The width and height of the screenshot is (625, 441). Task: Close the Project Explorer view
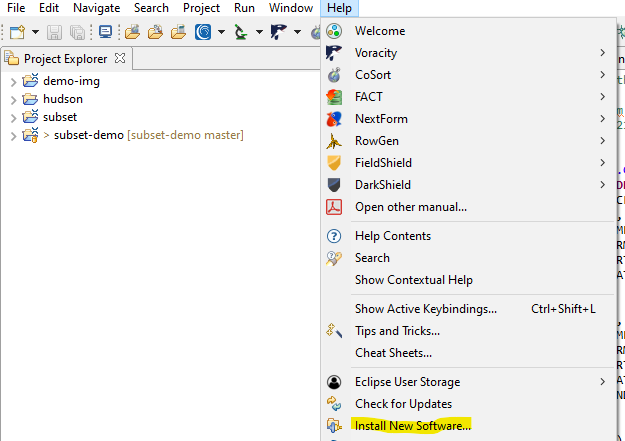pos(120,58)
